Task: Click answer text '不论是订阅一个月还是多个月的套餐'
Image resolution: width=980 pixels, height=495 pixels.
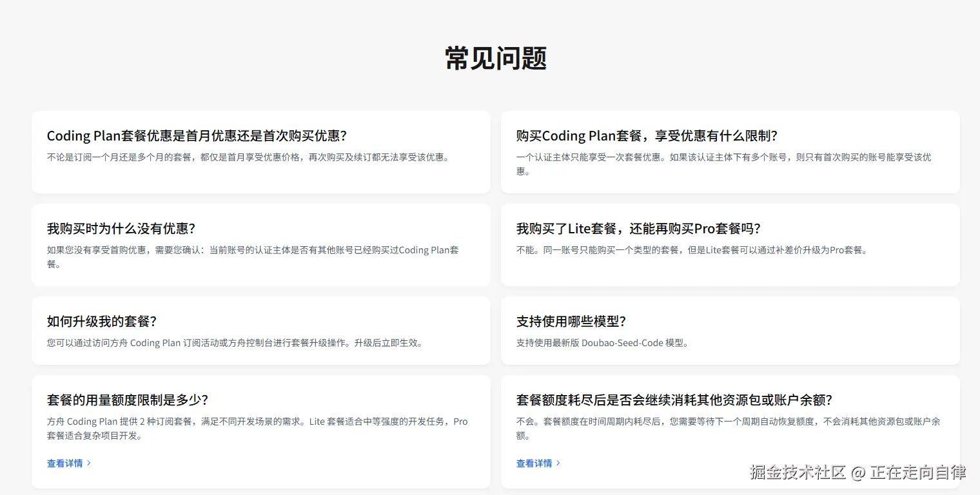Action: pyautogui.click(x=121, y=157)
